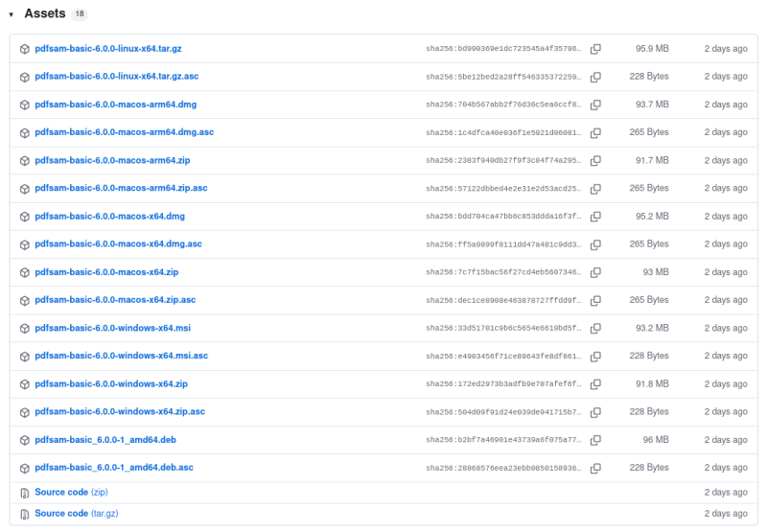This screenshot has height=532, width=767.
Task: Copy sha256 of macos-arm64.dmg asset
Action: point(595,104)
